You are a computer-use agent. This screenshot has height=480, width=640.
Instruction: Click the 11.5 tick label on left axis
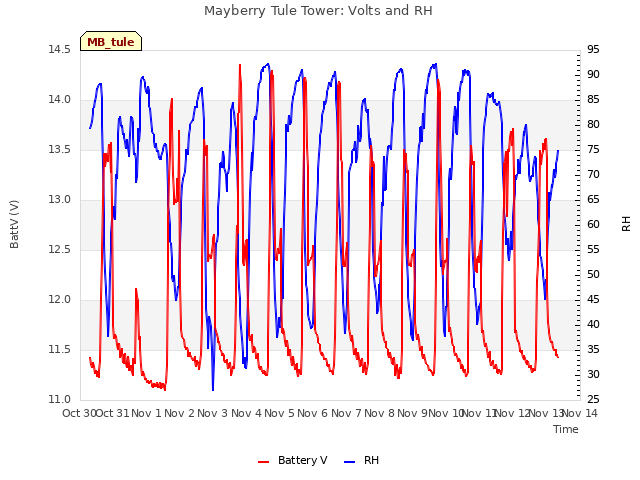coord(60,350)
